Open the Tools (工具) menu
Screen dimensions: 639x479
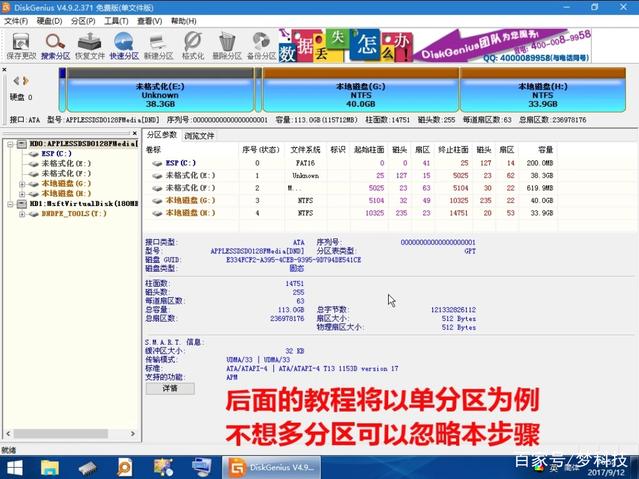click(116, 21)
